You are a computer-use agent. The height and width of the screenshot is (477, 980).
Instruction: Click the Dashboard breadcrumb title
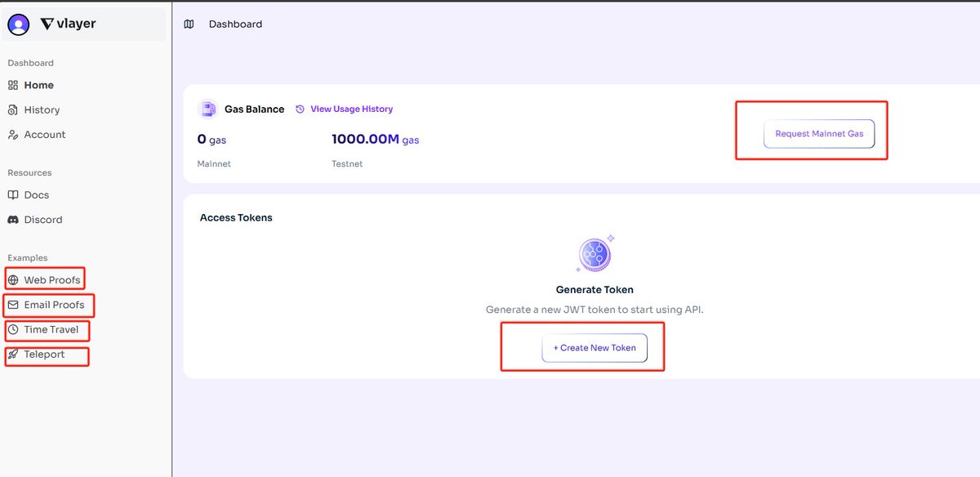coord(235,25)
